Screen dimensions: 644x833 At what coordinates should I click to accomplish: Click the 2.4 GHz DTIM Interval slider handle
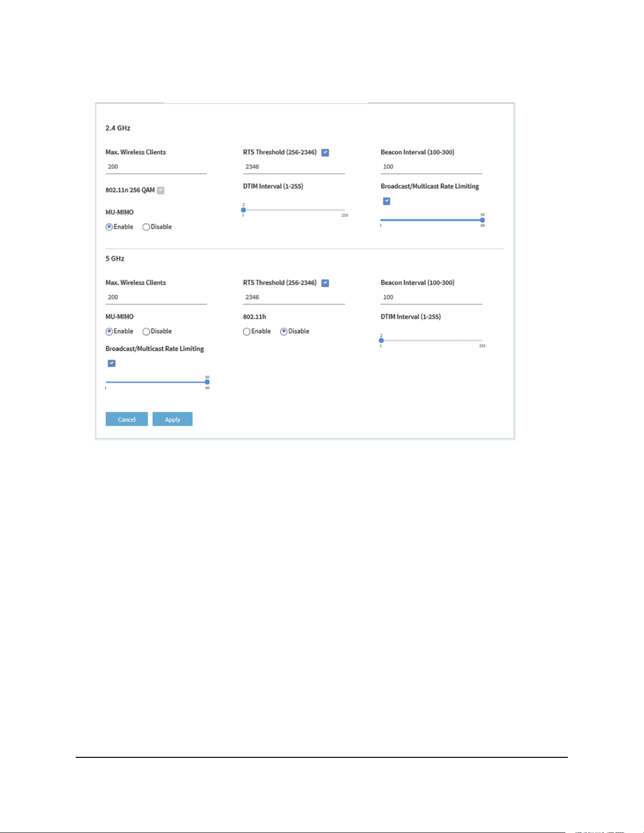point(243,210)
